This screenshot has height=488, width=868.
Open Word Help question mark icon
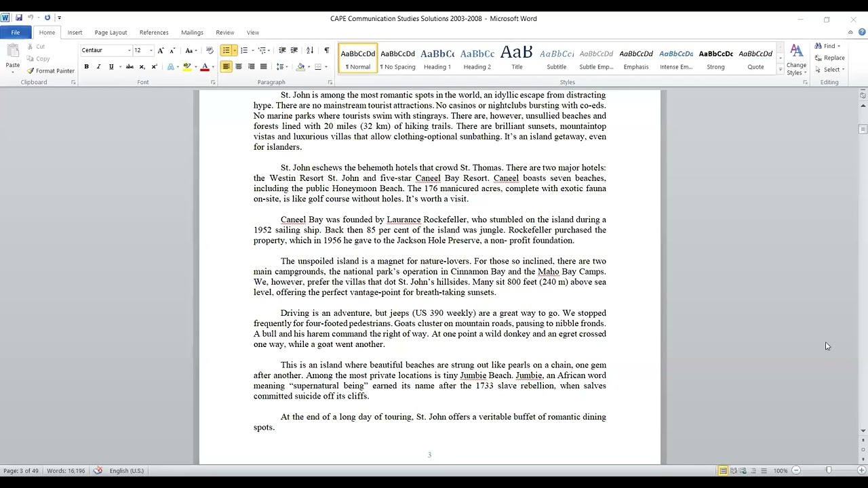[861, 32]
